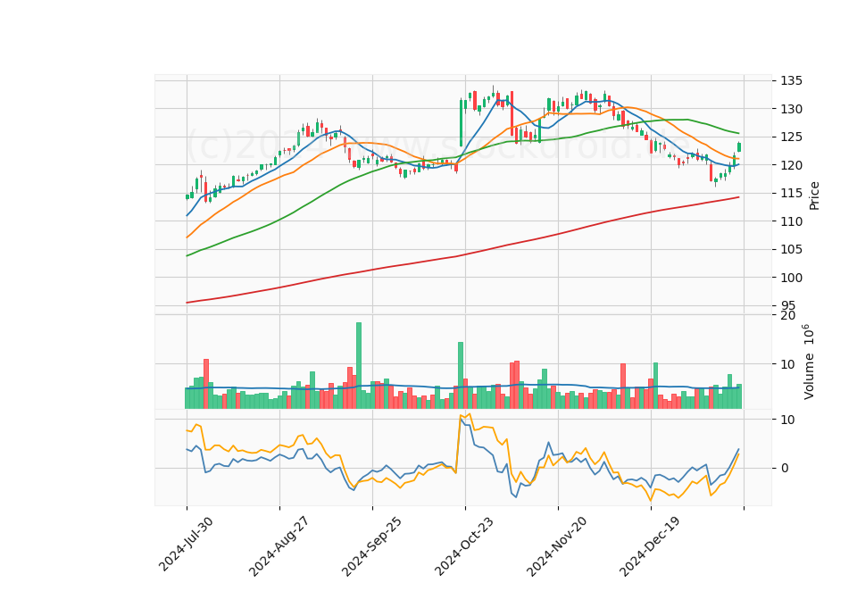The image size is (857, 616).
Task: Click the 120 price axis label
Action: pos(791,165)
